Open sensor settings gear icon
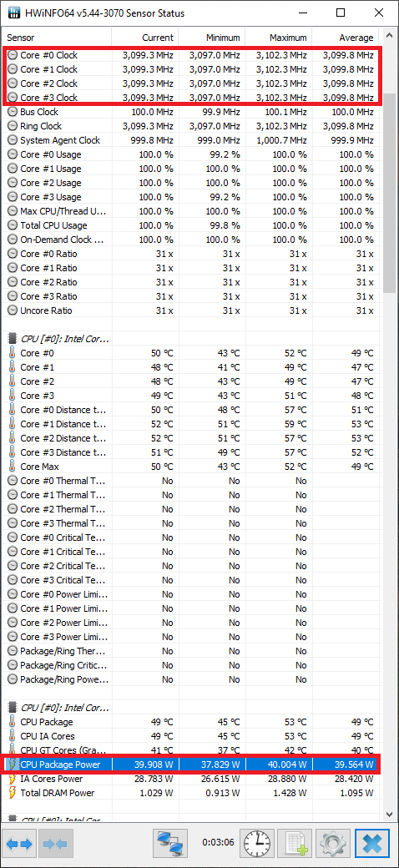399x868 pixels. click(333, 843)
